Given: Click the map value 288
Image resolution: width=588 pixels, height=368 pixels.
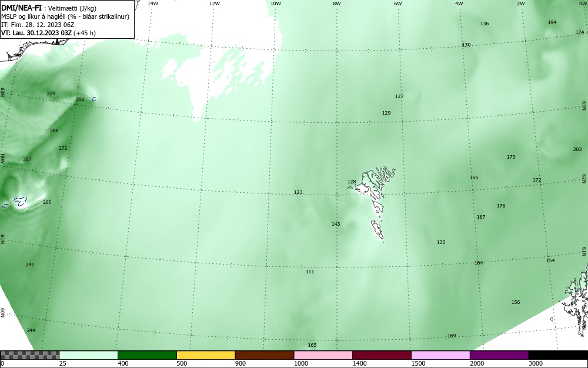Looking at the screenshot, I should click(x=54, y=131).
